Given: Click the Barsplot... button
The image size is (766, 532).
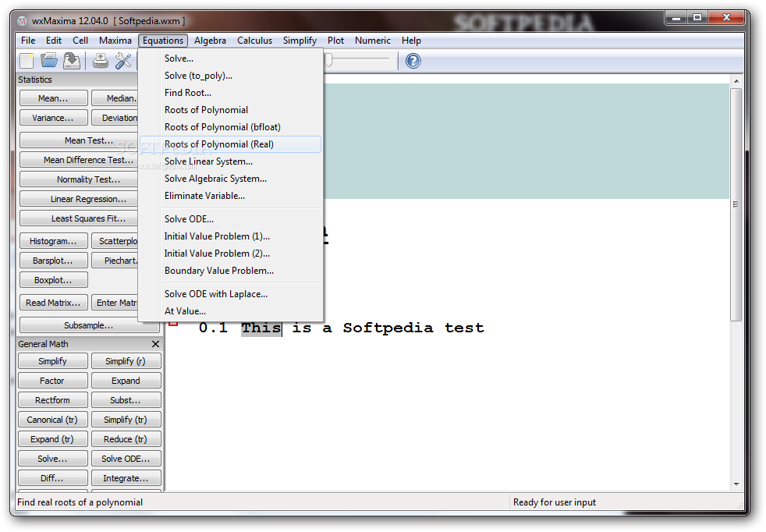Looking at the screenshot, I should (53, 261).
